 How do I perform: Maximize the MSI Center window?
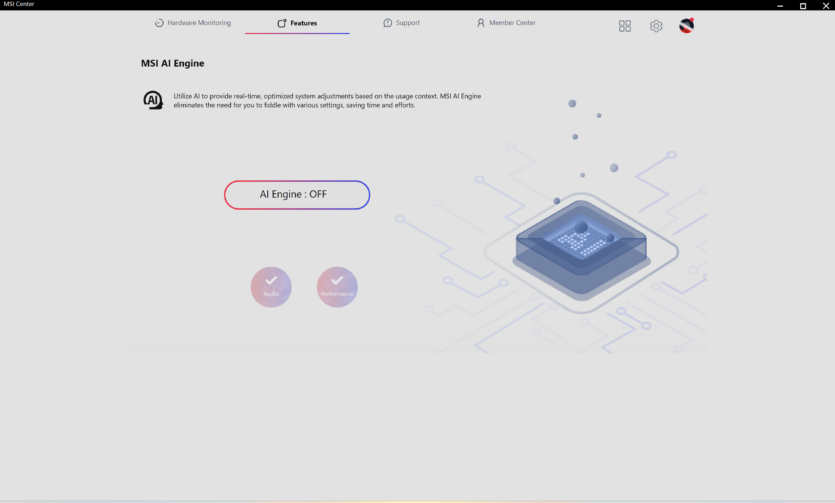point(803,6)
